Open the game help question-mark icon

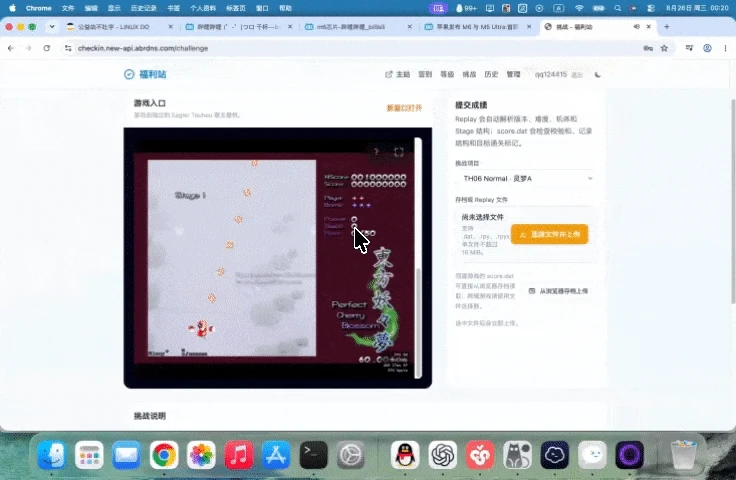376,152
